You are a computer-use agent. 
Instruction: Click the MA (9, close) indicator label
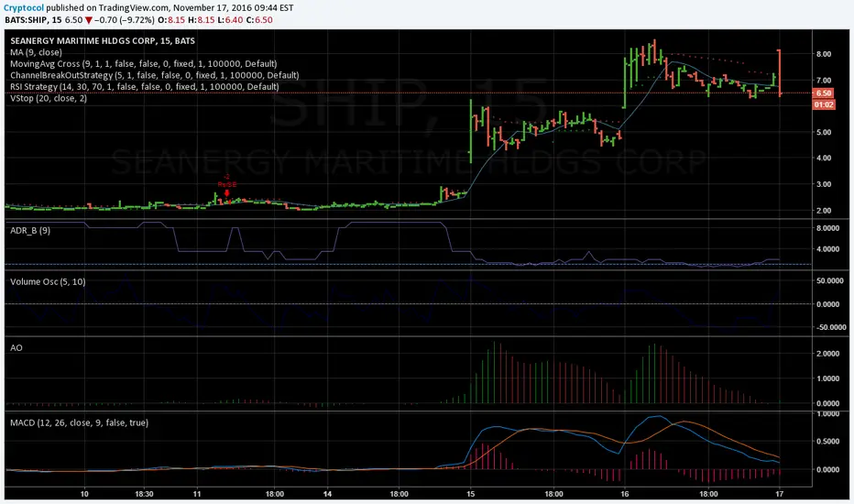36,52
